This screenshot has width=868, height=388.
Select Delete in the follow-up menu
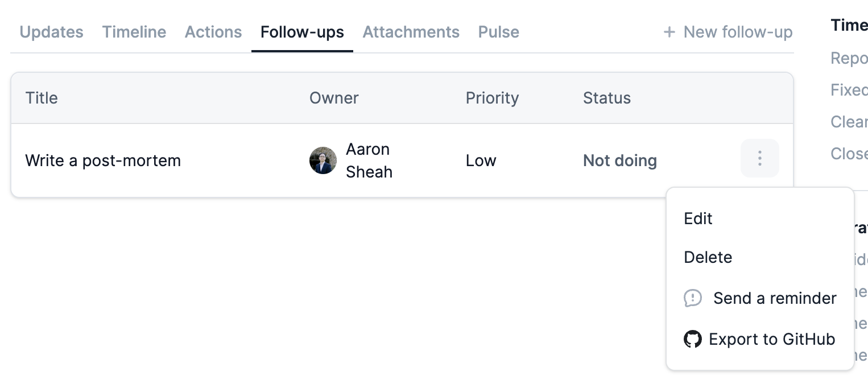pyautogui.click(x=708, y=258)
